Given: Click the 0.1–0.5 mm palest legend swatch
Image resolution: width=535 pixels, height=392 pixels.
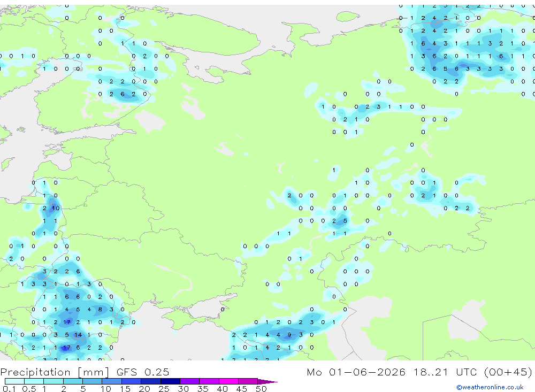Looking at the screenshot, I should point(14,381).
